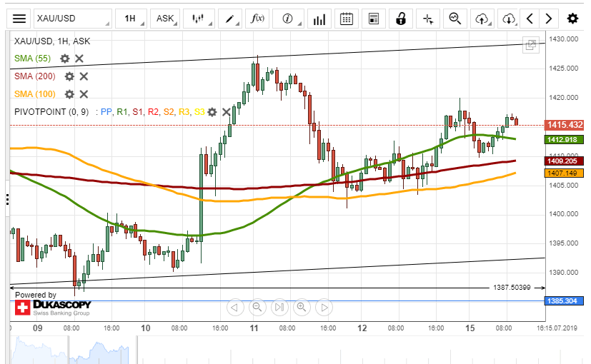The width and height of the screenshot is (591, 364).
Task: Open SMA (55) settings gear
Action: point(65,59)
